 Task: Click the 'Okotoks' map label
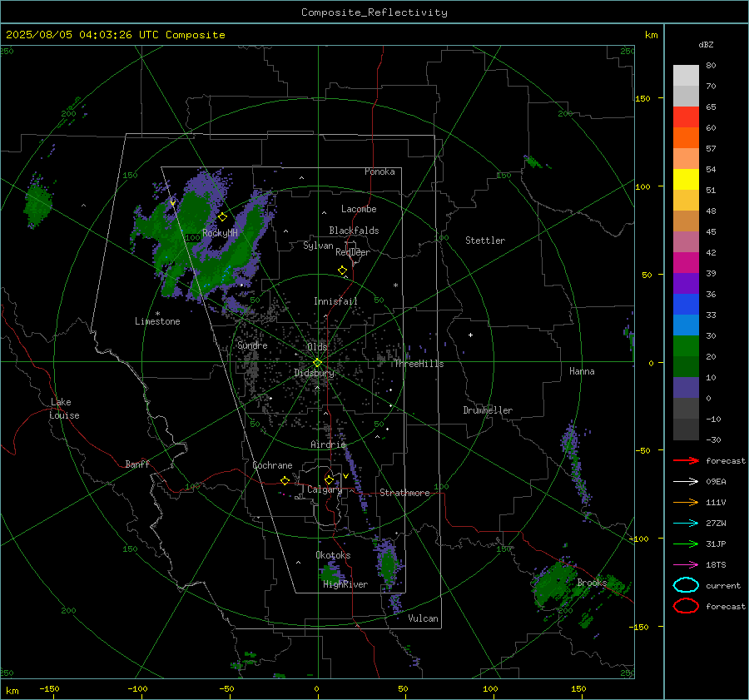click(x=333, y=555)
